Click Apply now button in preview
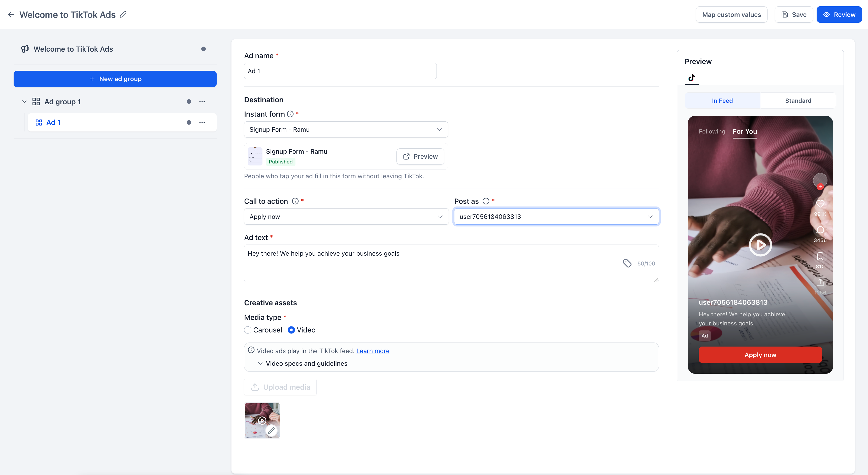Viewport: 868px width, 475px height. click(x=760, y=355)
